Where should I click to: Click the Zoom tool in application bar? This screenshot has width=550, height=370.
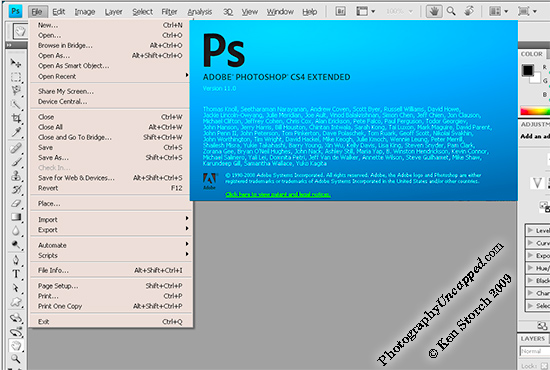(x=451, y=12)
